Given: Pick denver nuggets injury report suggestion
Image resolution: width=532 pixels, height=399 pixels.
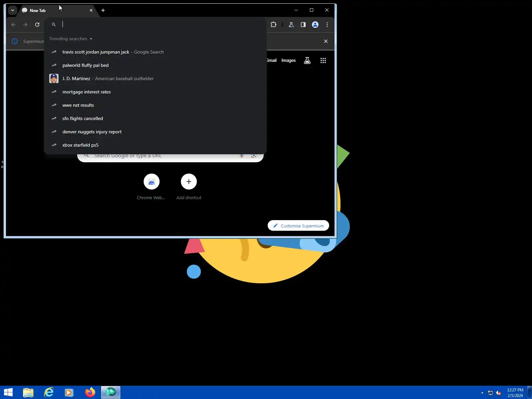Looking at the screenshot, I should (155, 132).
